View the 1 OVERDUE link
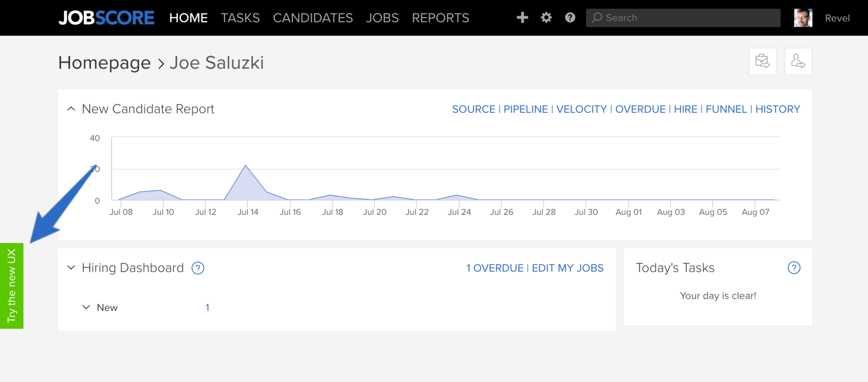This screenshot has height=382, width=868. coord(495,268)
